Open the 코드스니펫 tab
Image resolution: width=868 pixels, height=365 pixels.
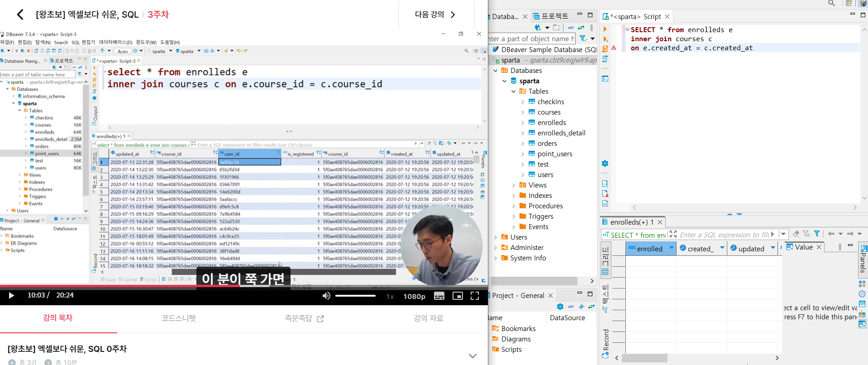click(179, 318)
